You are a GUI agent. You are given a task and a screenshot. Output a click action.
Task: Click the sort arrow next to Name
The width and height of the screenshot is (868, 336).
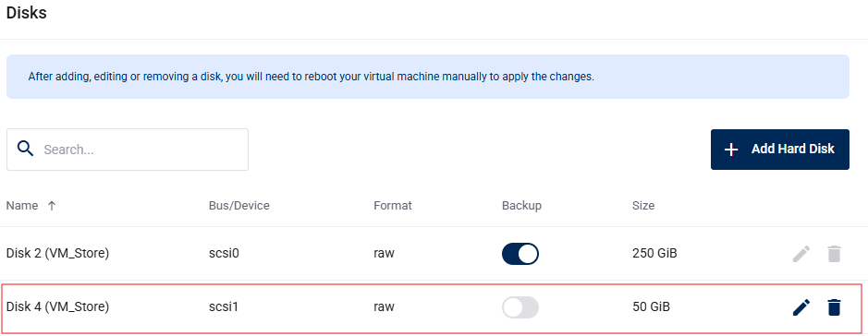[x=52, y=206]
